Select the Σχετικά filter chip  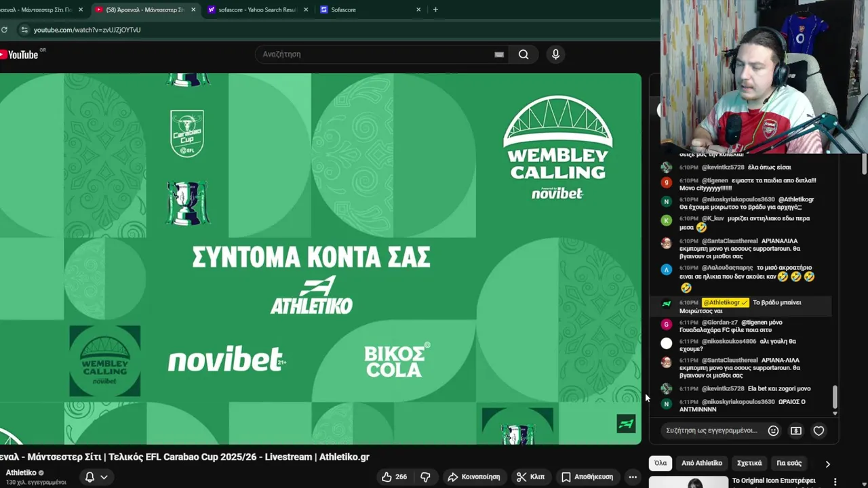(x=749, y=463)
